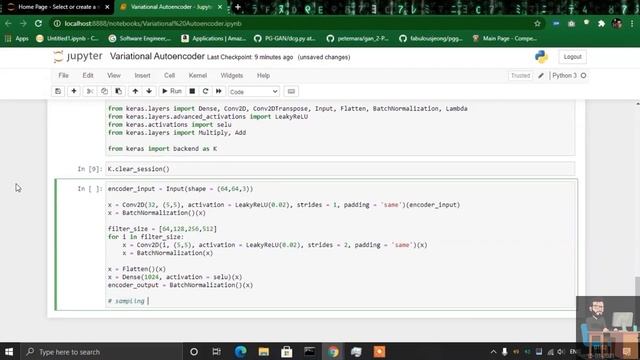Select the K.clear_session() cell
This screenshot has height=360, width=640.
click(340, 169)
